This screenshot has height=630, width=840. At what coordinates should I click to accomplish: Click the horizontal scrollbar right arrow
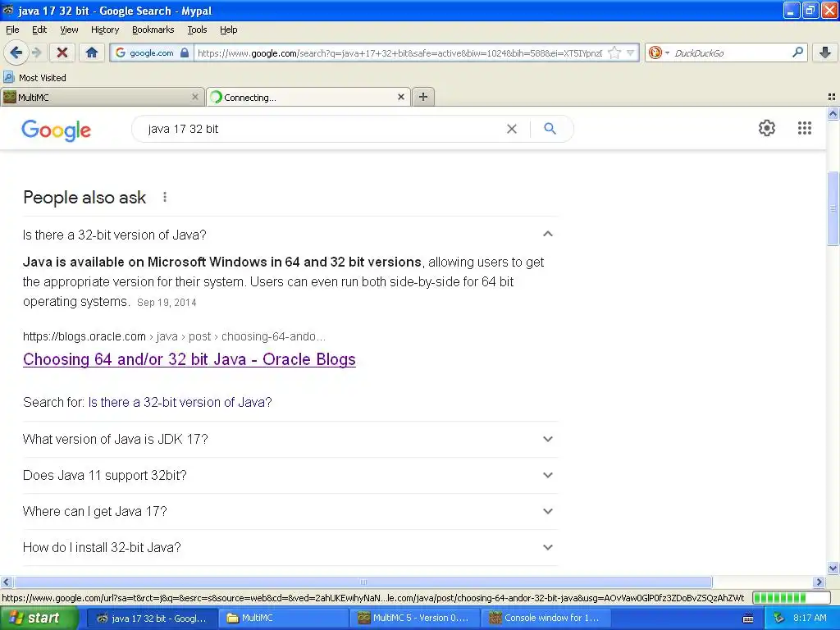click(x=819, y=582)
